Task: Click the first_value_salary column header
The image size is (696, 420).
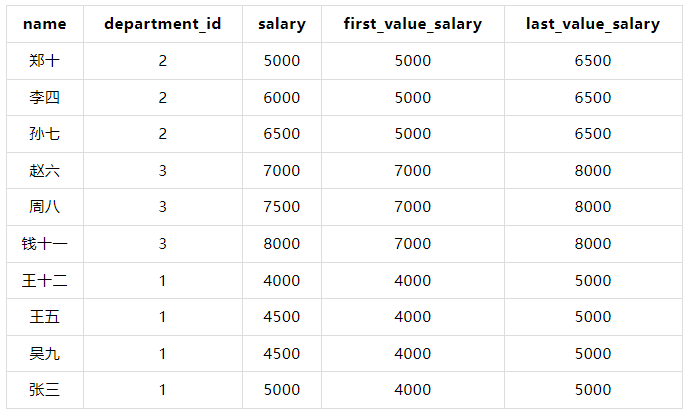Action: click(x=413, y=24)
